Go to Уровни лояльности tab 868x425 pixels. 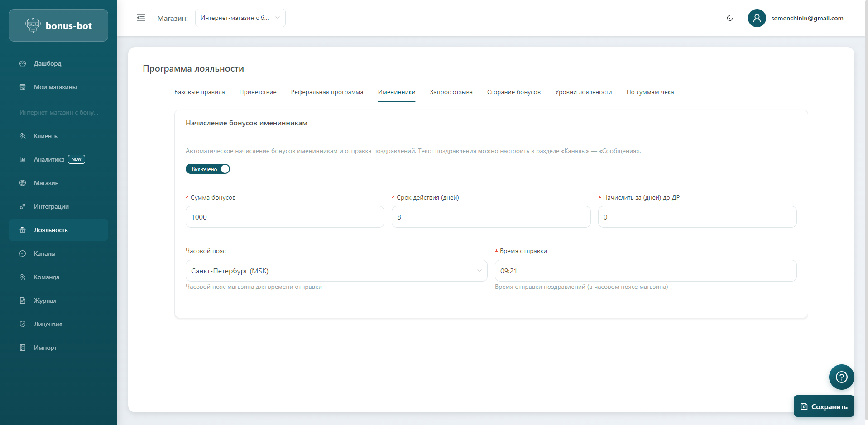(x=583, y=92)
